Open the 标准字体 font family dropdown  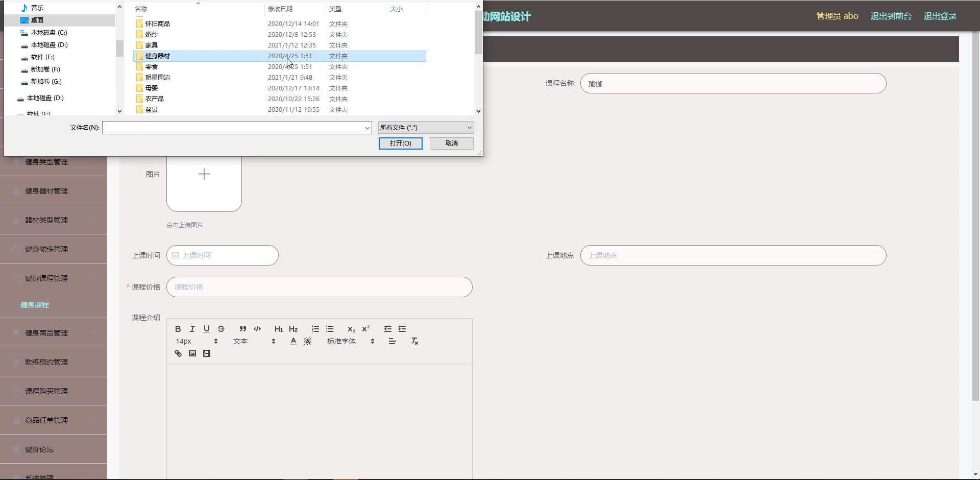pyautogui.click(x=351, y=341)
